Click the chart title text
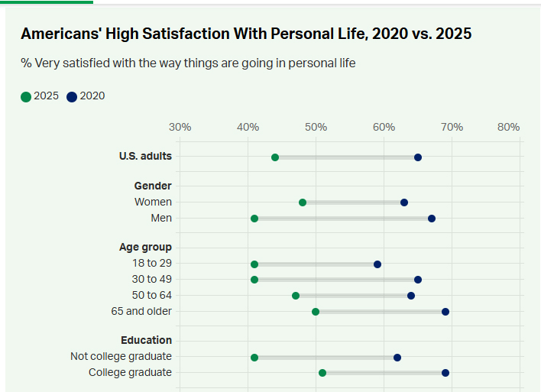541x392 pixels. coord(246,34)
